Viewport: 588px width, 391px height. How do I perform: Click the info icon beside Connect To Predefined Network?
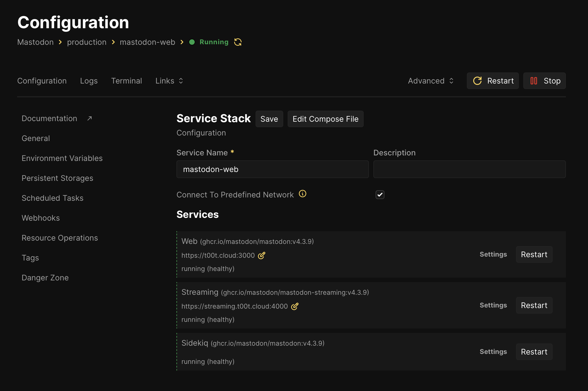click(x=303, y=194)
